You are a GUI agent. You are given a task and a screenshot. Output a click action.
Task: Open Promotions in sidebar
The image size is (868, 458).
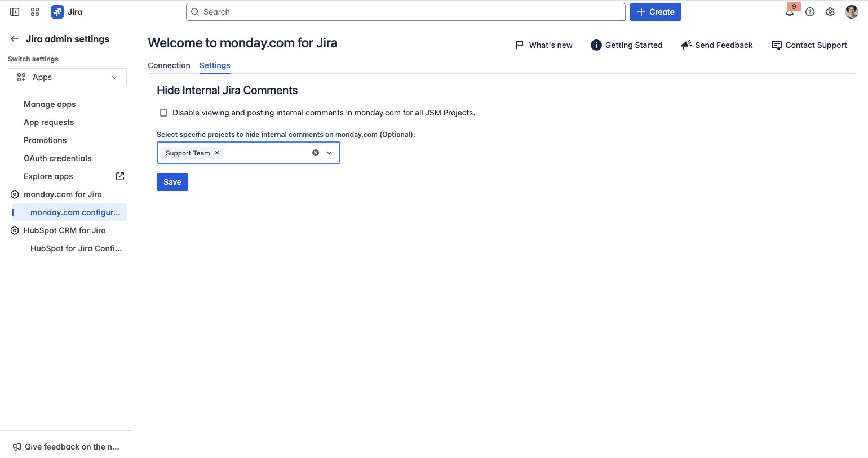tap(45, 140)
